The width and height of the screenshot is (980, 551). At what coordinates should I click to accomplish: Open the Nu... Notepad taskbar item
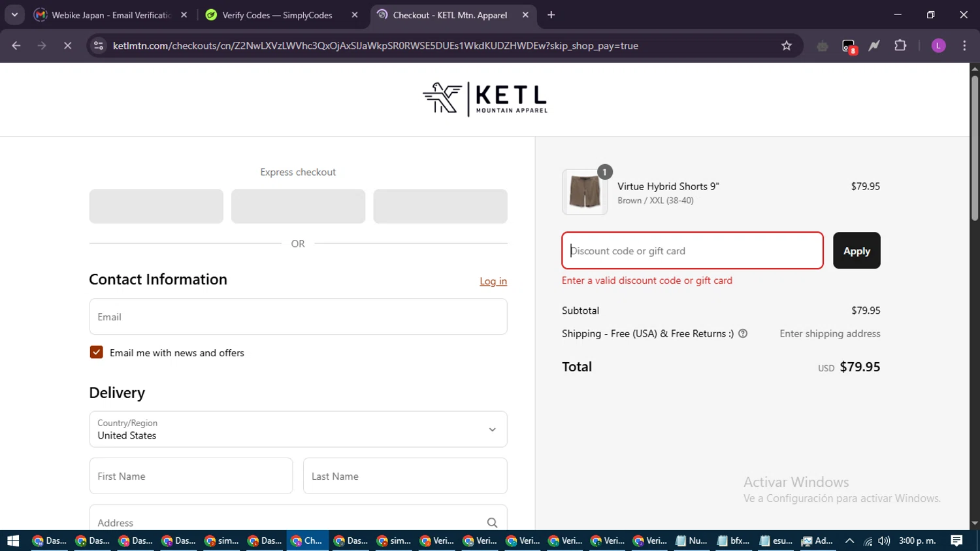[692, 541]
